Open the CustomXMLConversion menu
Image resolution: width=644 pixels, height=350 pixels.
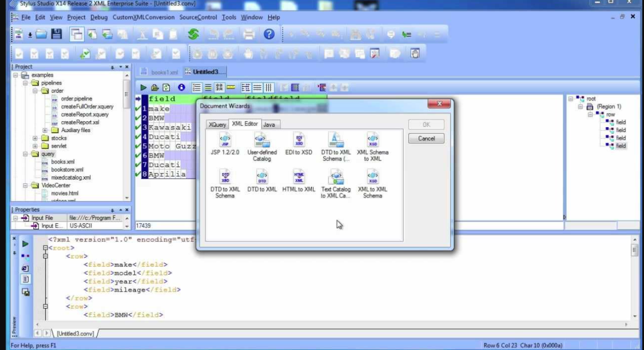point(143,17)
